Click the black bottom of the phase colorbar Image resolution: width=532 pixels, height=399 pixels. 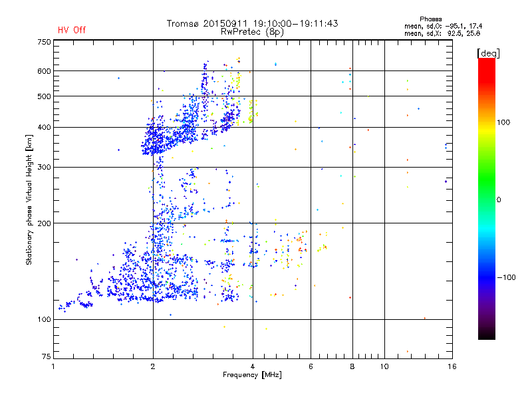tap(487, 334)
